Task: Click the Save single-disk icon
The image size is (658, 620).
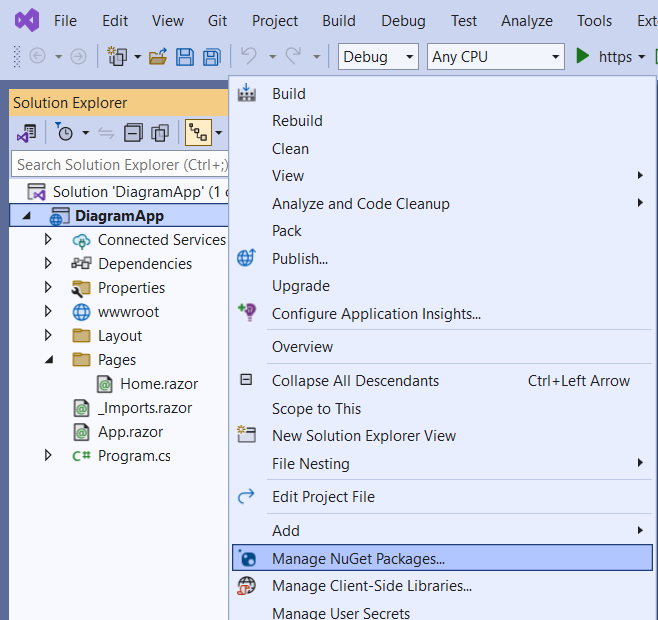Action: point(185,56)
